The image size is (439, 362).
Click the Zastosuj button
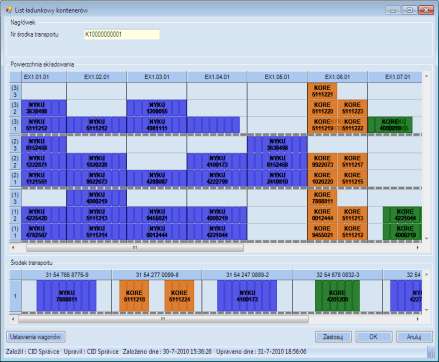pyautogui.click(x=333, y=337)
